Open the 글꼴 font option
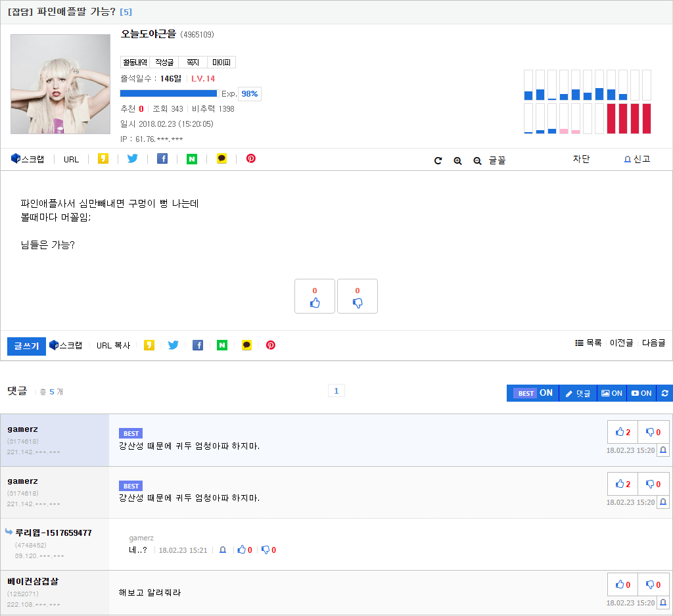The image size is (673, 616). [x=497, y=160]
